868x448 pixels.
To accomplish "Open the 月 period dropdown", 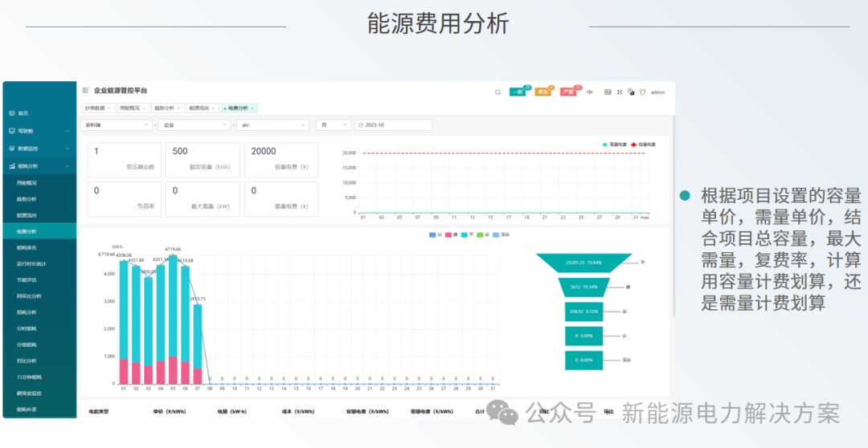I will coord(334,125).
